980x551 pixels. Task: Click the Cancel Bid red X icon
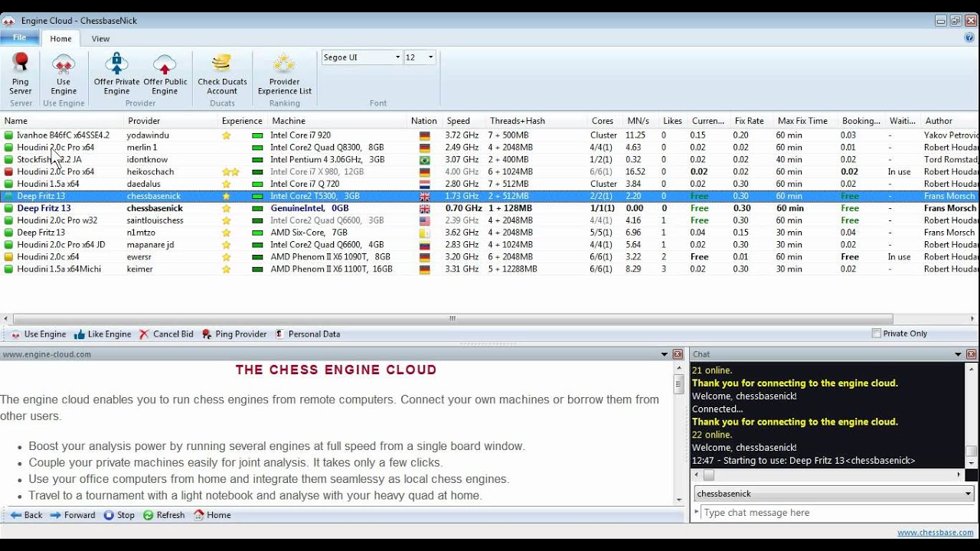[x=144, y=334]
